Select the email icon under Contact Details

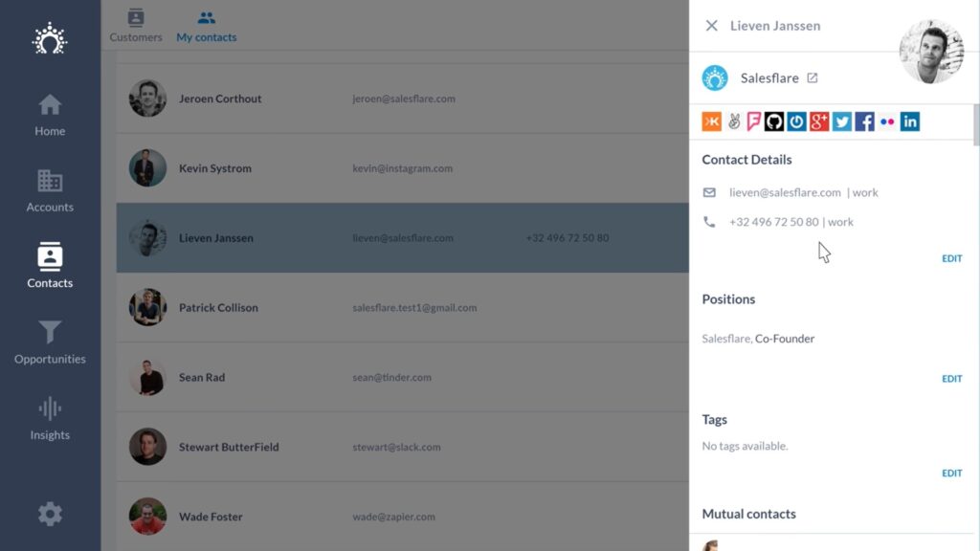tap(709, 191)
